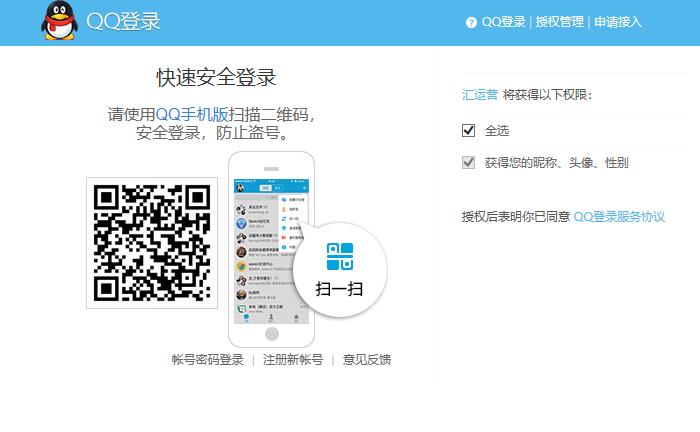The height and width of the screenshot is (432, 700).
Task: Click the 汇运营 app name link
Action: 479,95
